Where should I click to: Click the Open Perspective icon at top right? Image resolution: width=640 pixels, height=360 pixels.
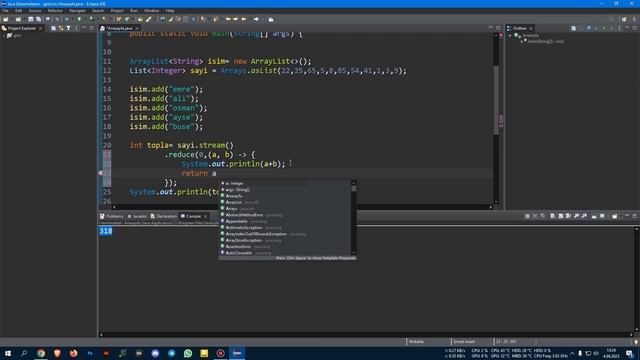pyautogui.click(x=624, y=19)
